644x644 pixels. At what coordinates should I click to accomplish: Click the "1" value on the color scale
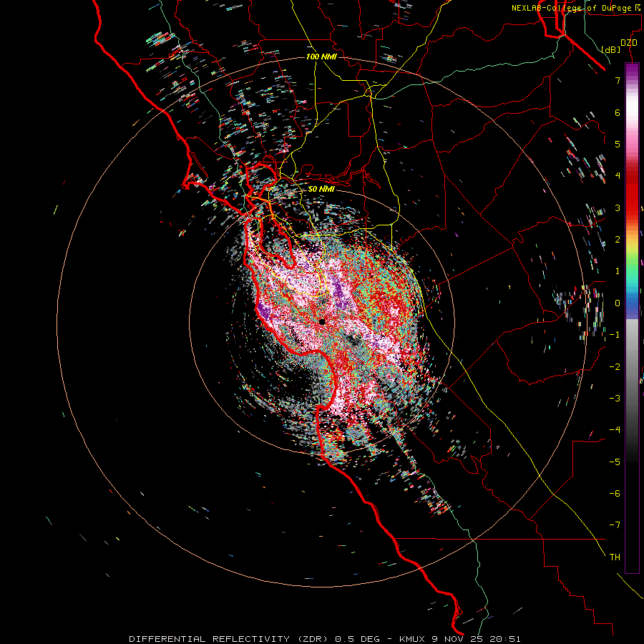click(618, 271)
